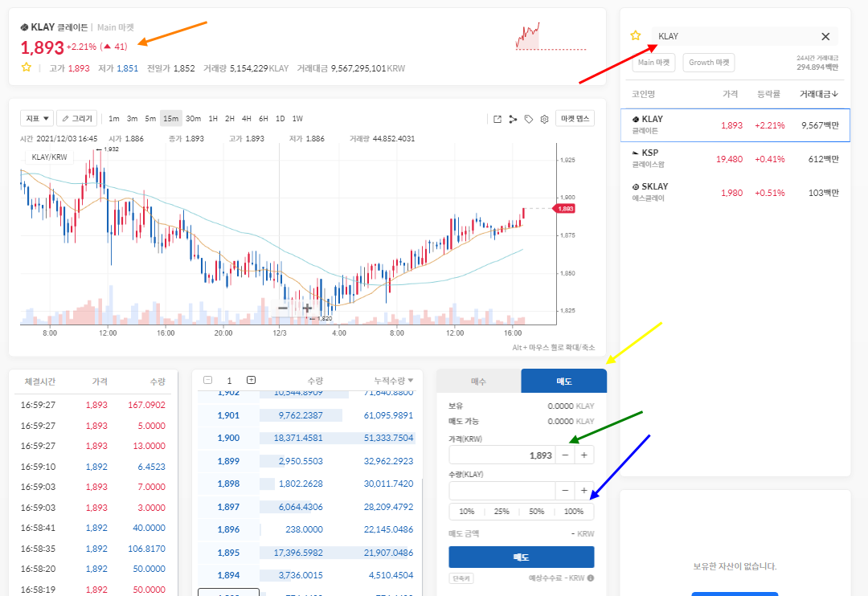Open chart compare icon
This screenshot has height=596, width=868.
[513, 119]
